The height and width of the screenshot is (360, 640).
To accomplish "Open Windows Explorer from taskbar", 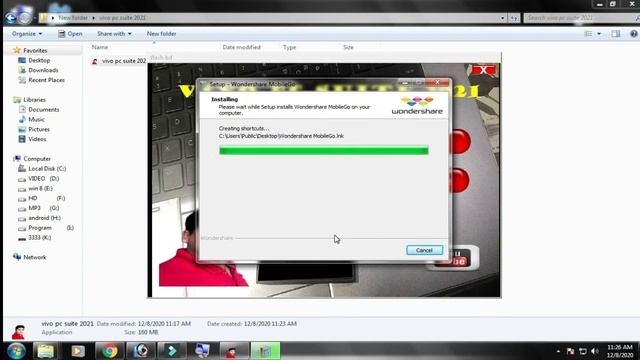I will [46, 351].
